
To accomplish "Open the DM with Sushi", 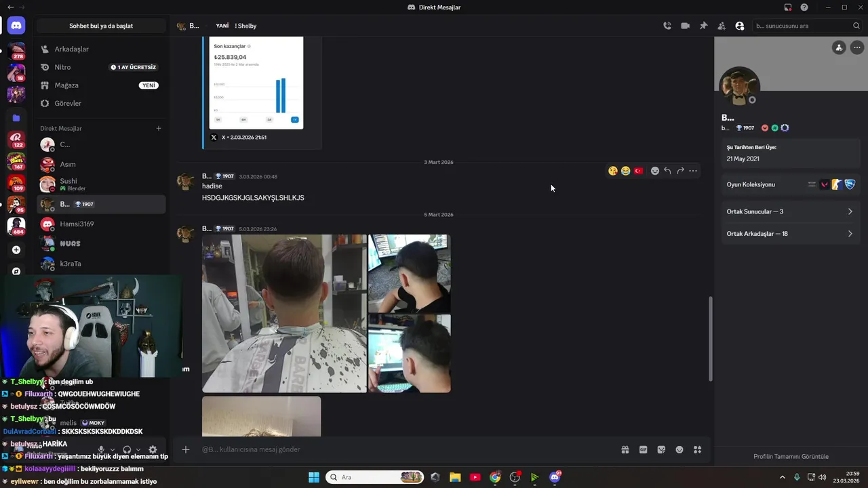I will pyautogui.click(x=101, y=184).
